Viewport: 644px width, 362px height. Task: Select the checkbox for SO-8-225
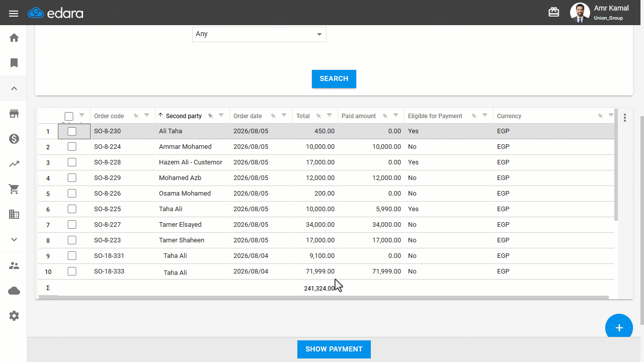[x=72, y=209]
